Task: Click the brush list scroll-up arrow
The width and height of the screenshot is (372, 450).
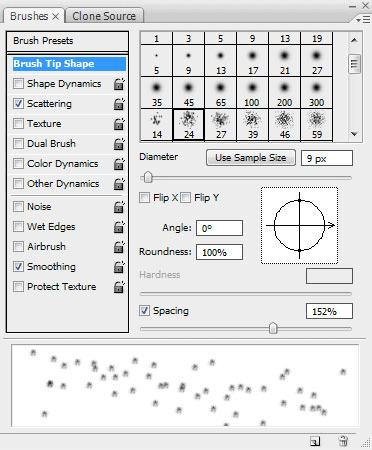Action: click(354, 40)
